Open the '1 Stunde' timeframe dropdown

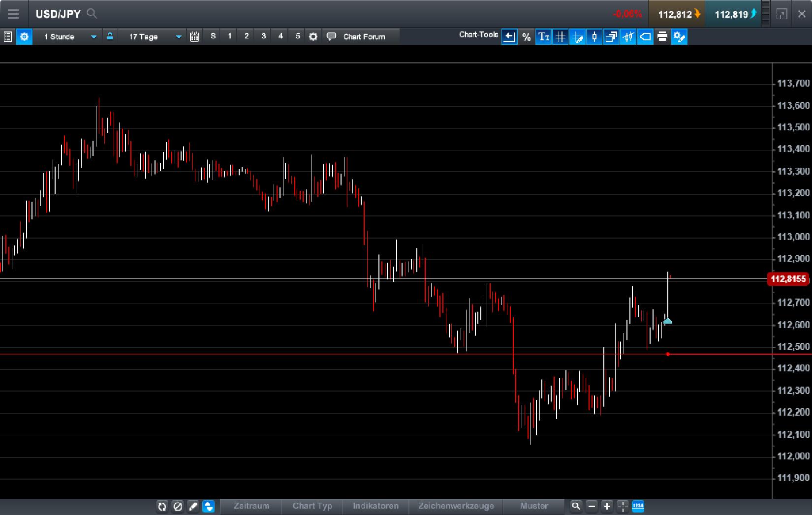tap(69, 36)
